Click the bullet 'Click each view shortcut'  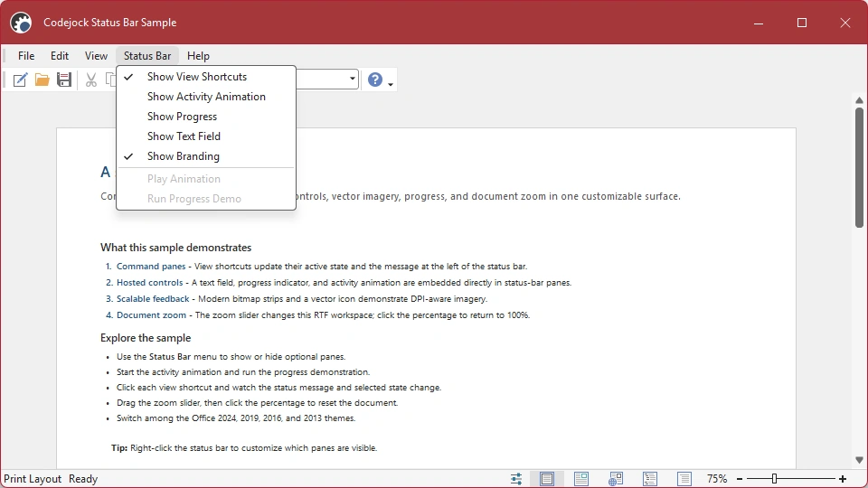coord(279,388)
